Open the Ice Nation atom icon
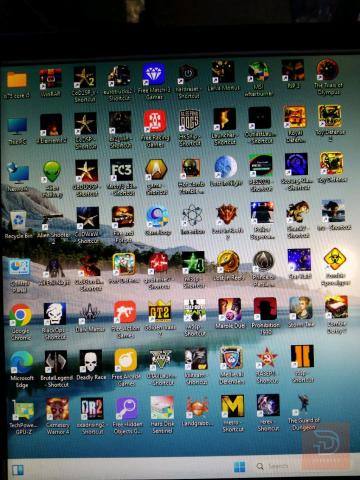The image size is (360, 480). click(192, 215)
